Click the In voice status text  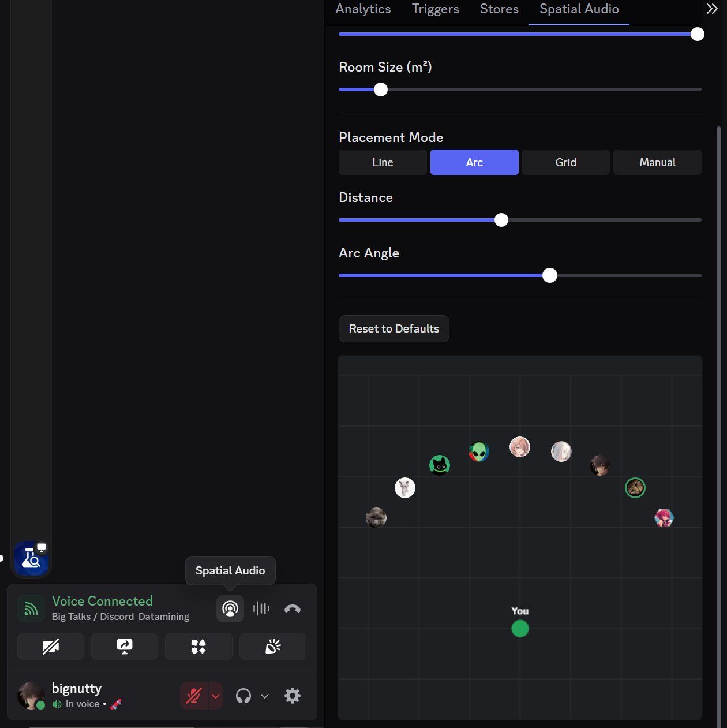83,704
